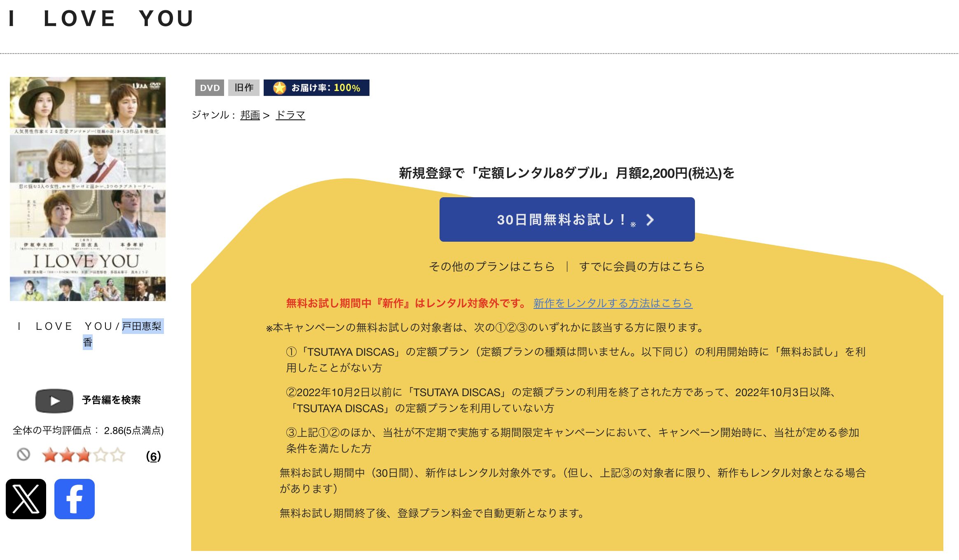Click the お届け率: 100% badge text
This screenshot has height=560, width=959.
click(x=326, y=88)
